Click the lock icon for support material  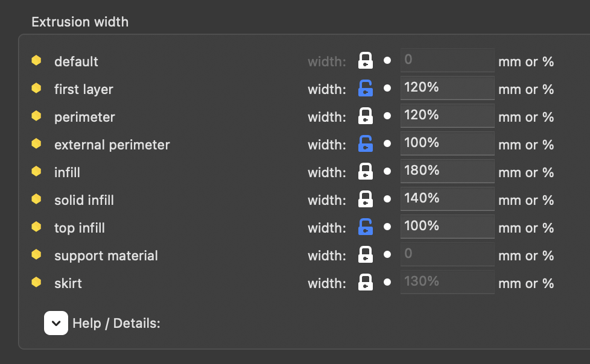[366, 255]
